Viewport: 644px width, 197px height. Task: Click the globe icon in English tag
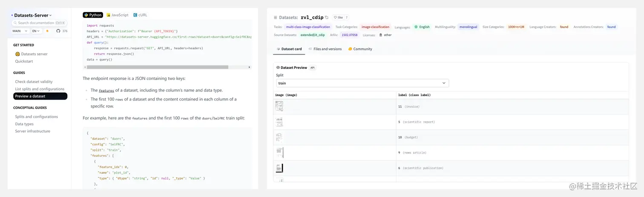point(416,27)
